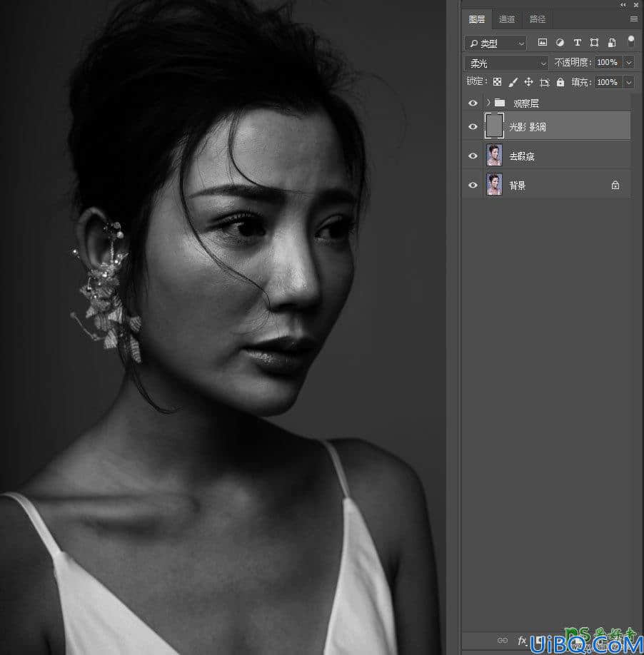Viewport: 644px width, 655px height.
Task: Close the layers panel with X
Action: (x=635, y=5)
